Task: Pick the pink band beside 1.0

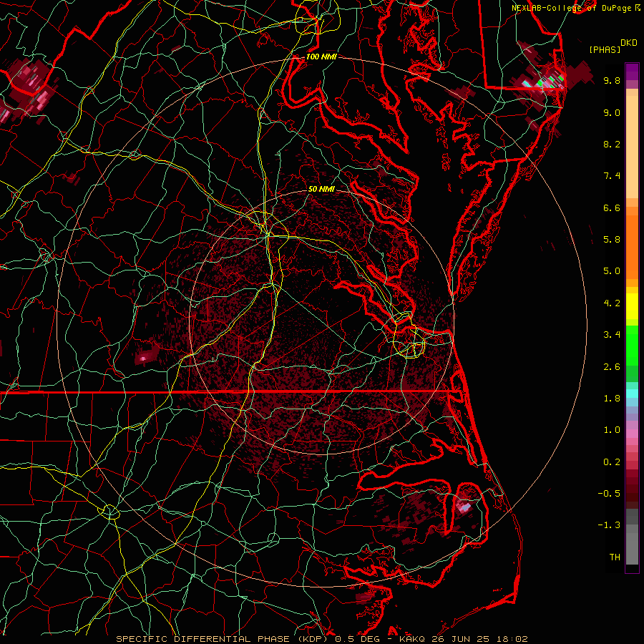Action: pos(632,434)
